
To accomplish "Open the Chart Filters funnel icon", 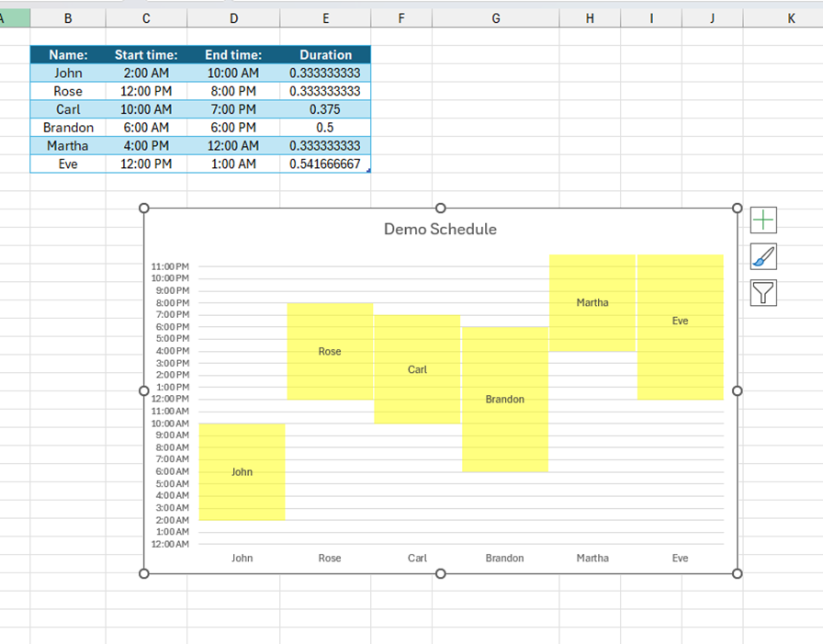I will click(765, 293).
